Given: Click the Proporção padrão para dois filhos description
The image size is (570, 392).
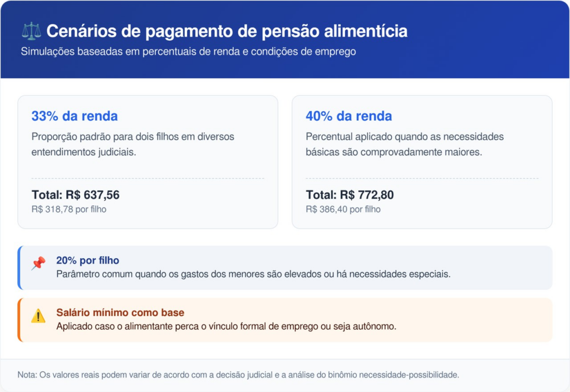Looking at the screenshot, I should point(133,144).
